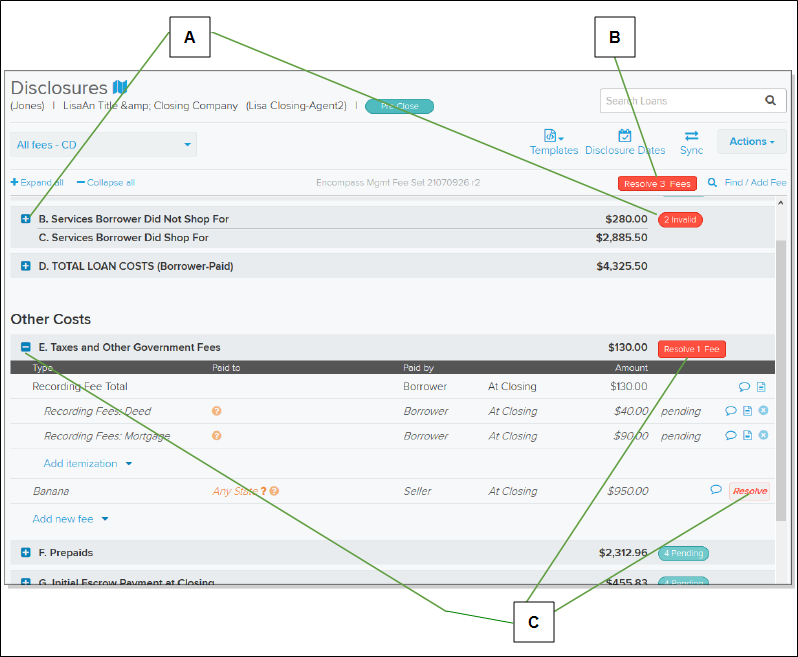Image resolution: width=798 pixels, height=657 pixels.
Task: Click the Find / Add Fee magnifier icon
Action: (712, 182)
